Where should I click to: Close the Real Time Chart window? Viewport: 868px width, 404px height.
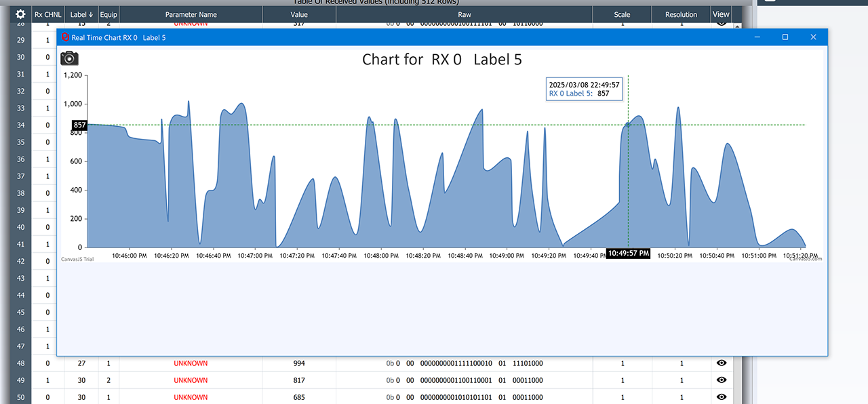coord(813,37)
